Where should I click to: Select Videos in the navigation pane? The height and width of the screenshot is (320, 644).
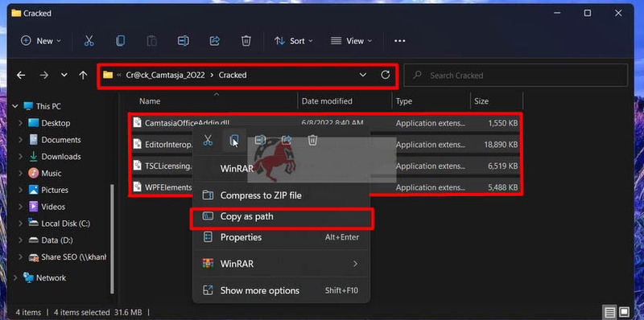coord(53,207)
